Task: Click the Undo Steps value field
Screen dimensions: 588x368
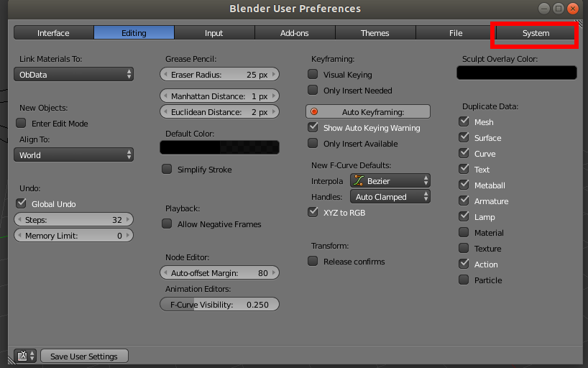Action: tap(73, 219)
